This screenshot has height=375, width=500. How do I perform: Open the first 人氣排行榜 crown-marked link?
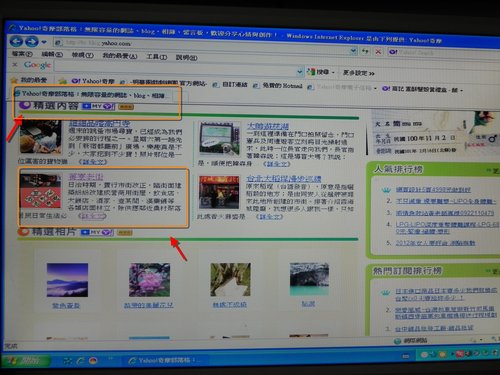click(x=433, y=190)
